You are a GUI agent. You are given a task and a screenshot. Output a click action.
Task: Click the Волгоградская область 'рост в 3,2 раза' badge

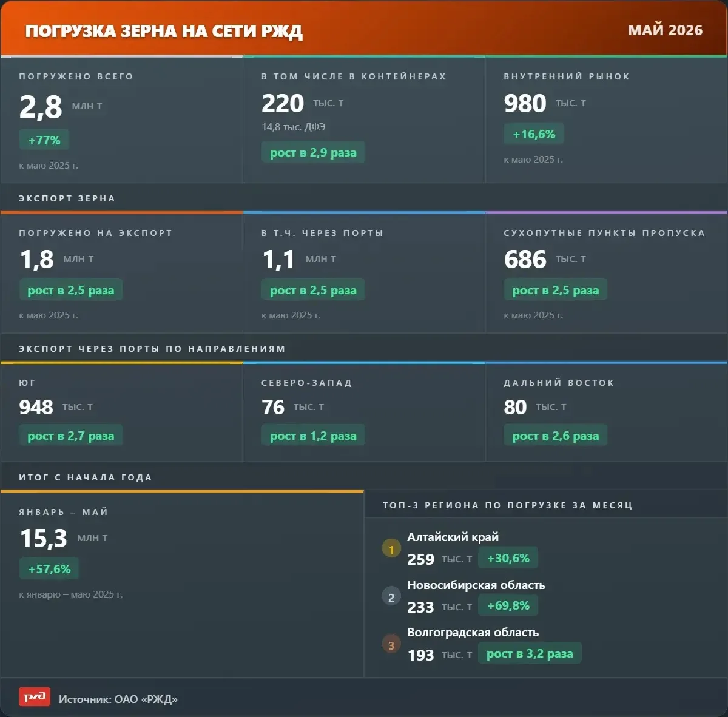(530, 653)
